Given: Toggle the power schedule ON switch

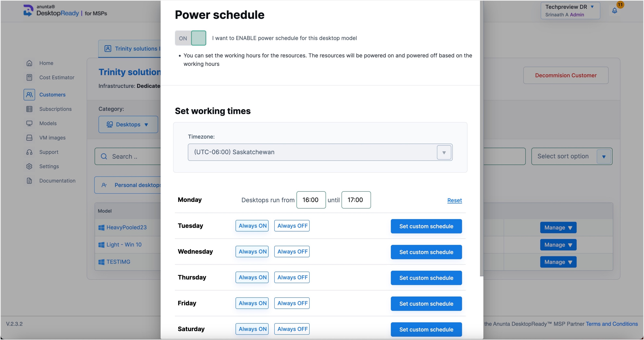Looking at the screenshot, I should (x=191, y=38).
